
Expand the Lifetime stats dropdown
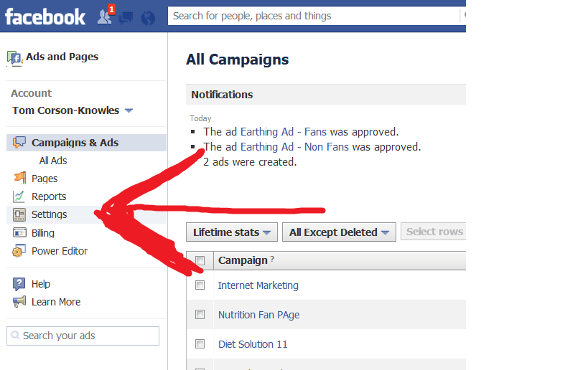coord(232,232)
